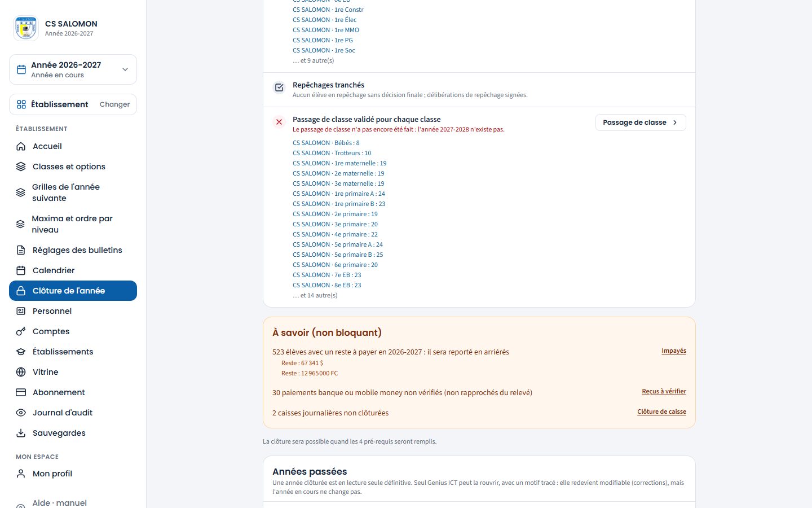Screen dimensions: 812x508
Task: Click the layers icon for Classes et options
Action: 21,167
